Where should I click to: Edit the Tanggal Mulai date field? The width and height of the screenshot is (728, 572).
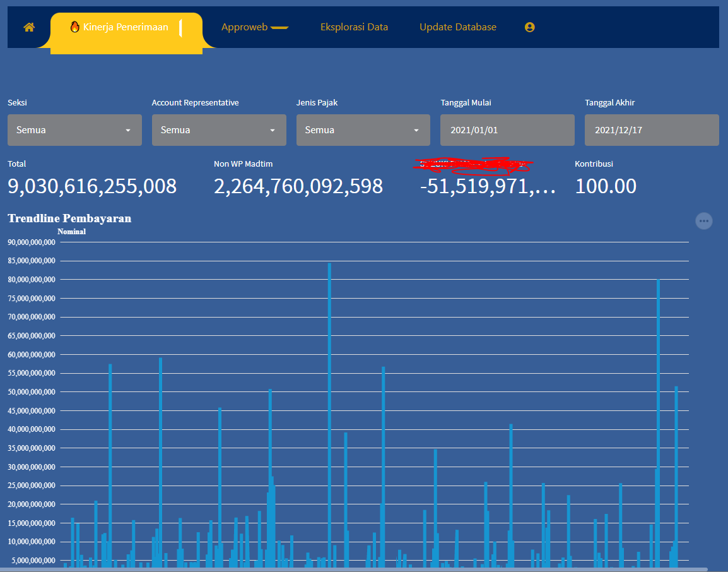click(x=507, y=130)
